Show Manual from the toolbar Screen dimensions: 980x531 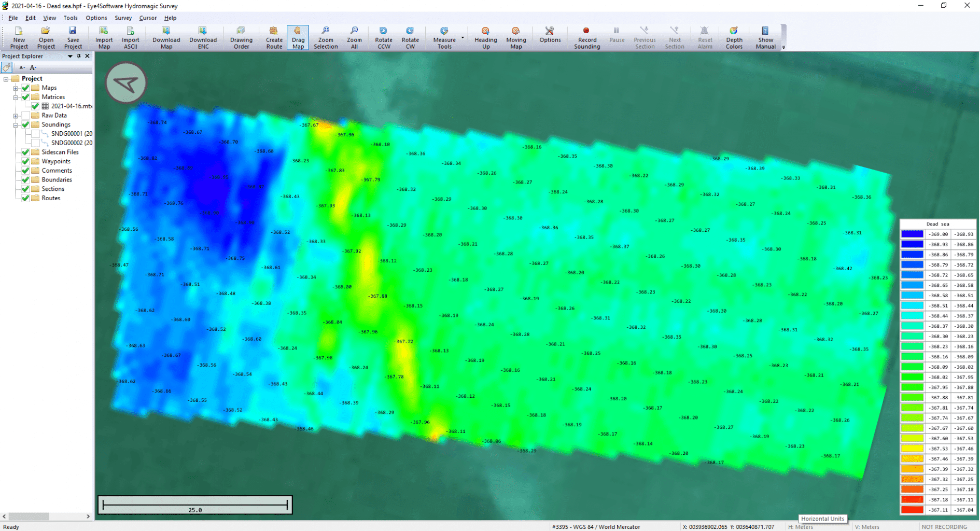pyautogui.click(x=765, y=38)
